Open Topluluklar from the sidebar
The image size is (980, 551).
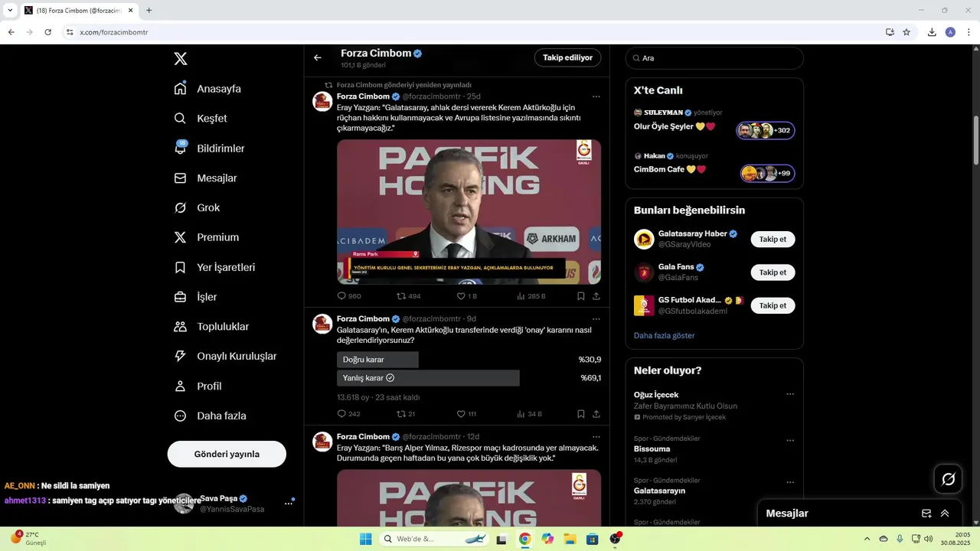[211, 327]
